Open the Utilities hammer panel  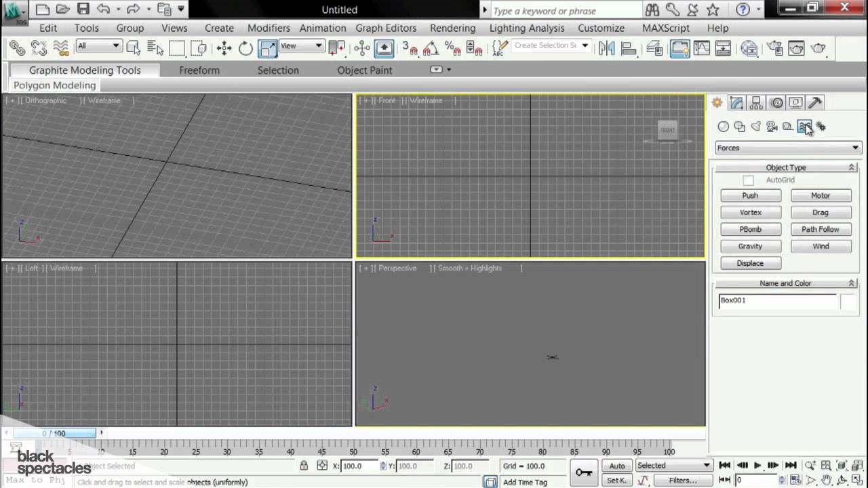pyautogui.click(x=815, y=103)
